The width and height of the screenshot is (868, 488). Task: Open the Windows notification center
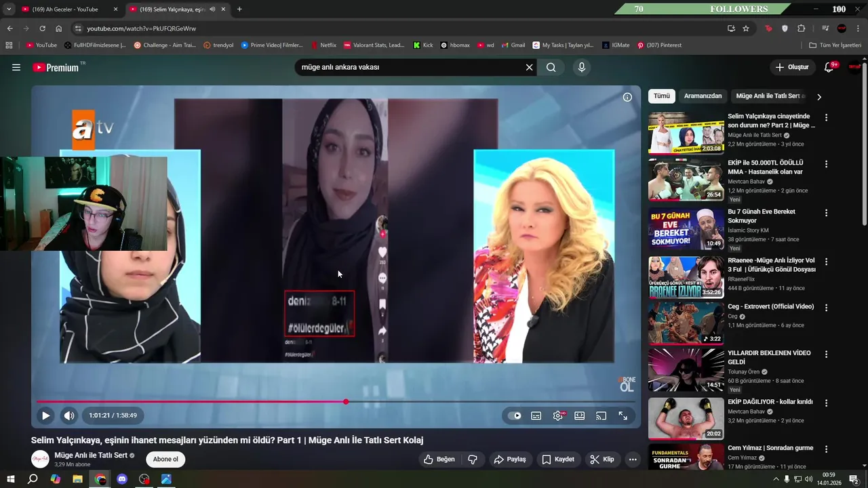[854, 479]
